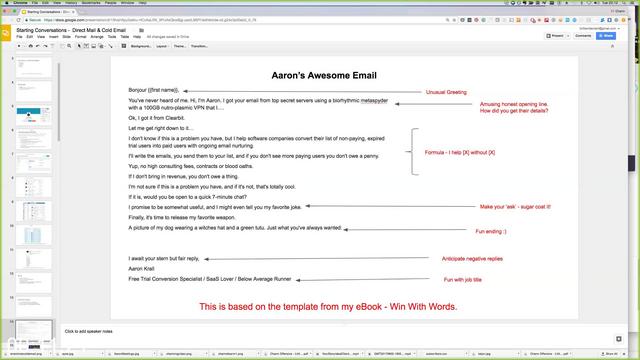Click the print icon in the toolbar

[31, 46]
